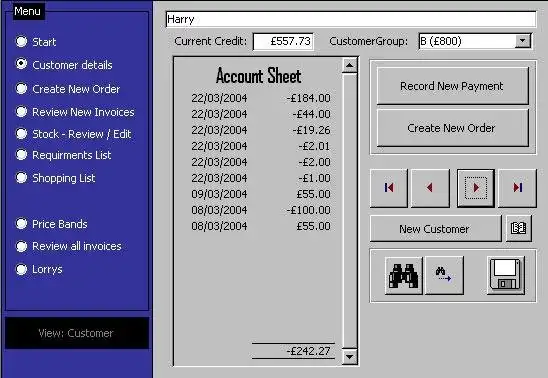The image size is (548, 378).
Task: Click the Current Credit field £557.73
Action: (283, 41)
